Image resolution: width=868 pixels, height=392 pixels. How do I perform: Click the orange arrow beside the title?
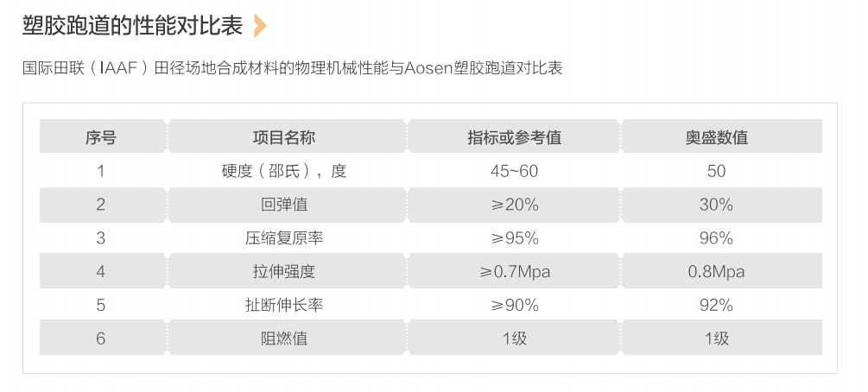260,25
